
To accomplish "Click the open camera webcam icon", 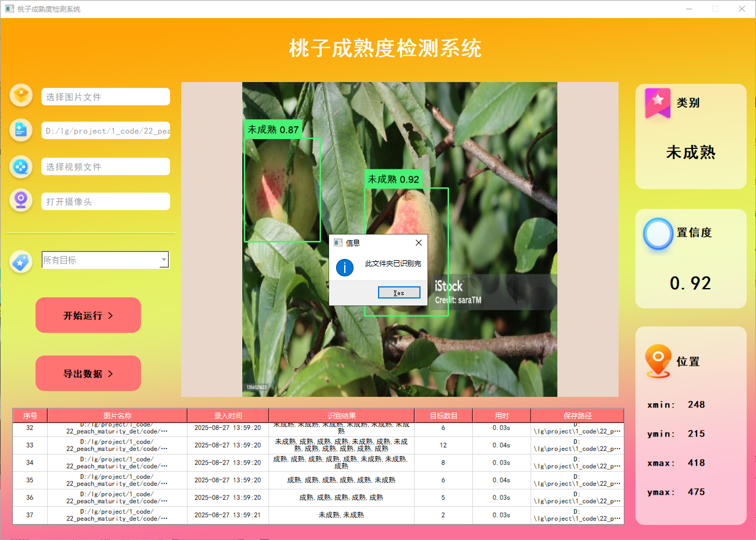I will tap(21, 201).
